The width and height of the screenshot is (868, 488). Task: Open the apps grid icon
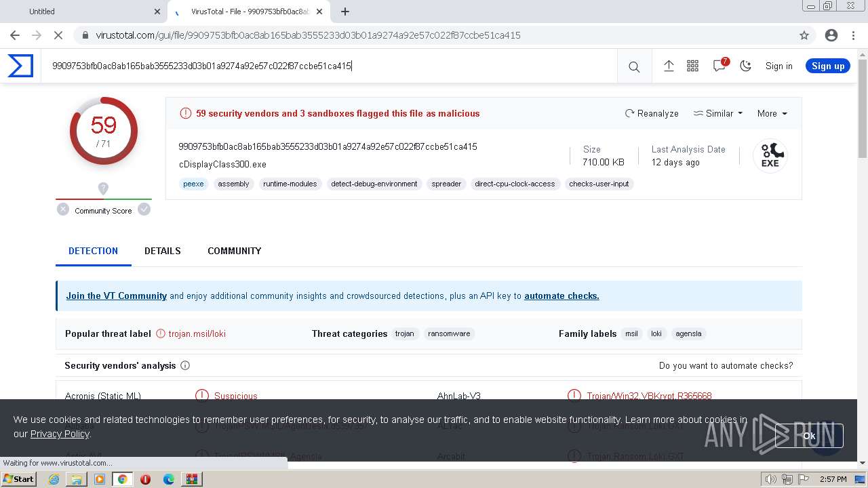[x=692, y=66]
